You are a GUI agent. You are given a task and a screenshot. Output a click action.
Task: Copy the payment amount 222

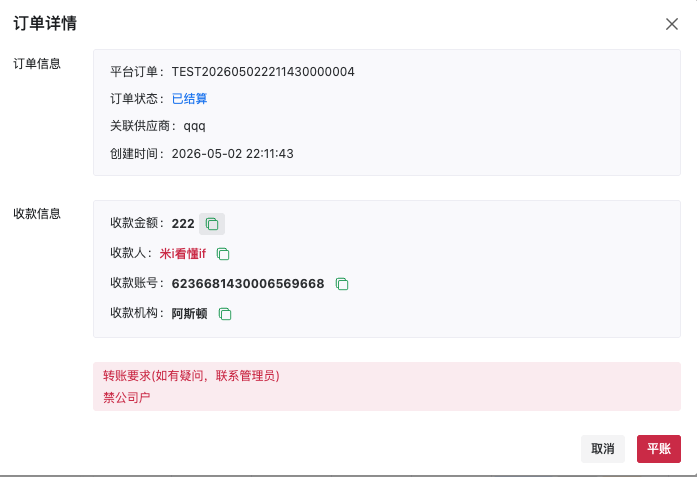pyautogui.click(x=212, y=224)
